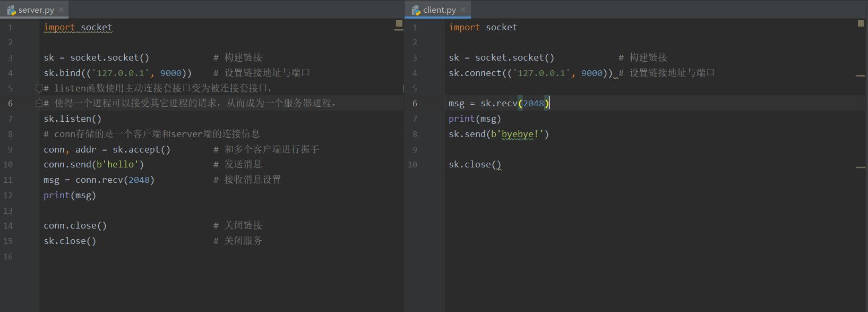Screen dimensions: 868x312
Task: Click 'print(msg)' in client.py
Action: click(x=475, y=119)
